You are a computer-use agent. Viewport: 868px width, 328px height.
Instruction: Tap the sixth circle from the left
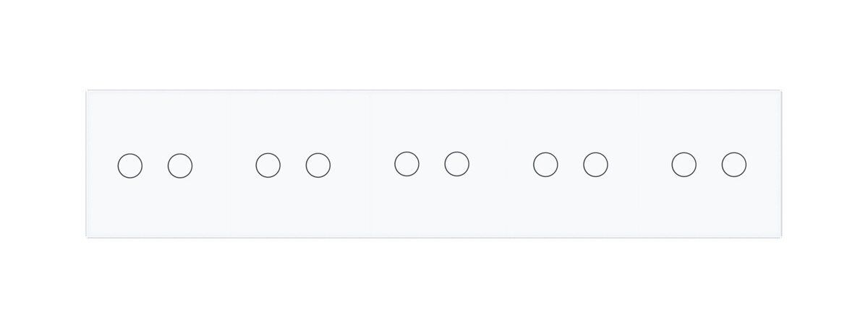coord(456,163)
